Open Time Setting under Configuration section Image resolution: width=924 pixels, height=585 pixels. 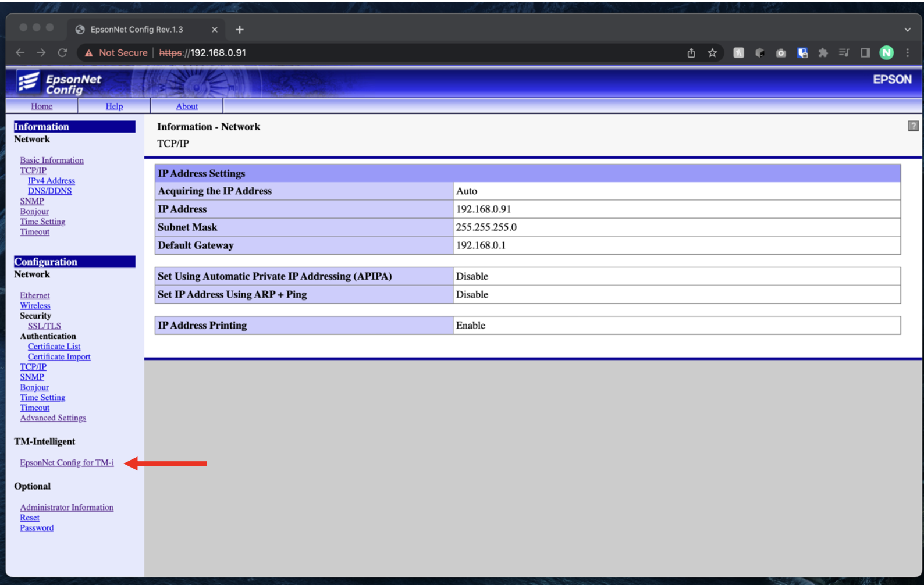point(42,397)
